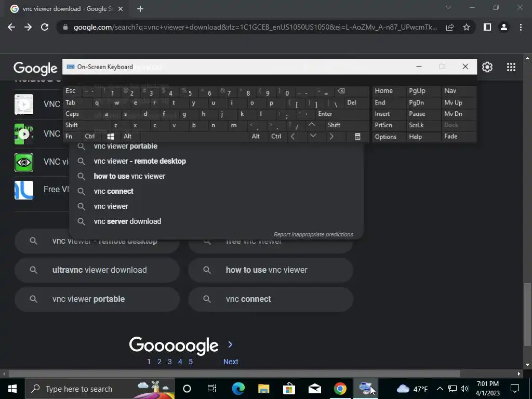Image resolution: width=532 pixels, height=399 pixels.
Task: Click the up arrow key on On-Screen Keyboard
Action: click(312, 125)
